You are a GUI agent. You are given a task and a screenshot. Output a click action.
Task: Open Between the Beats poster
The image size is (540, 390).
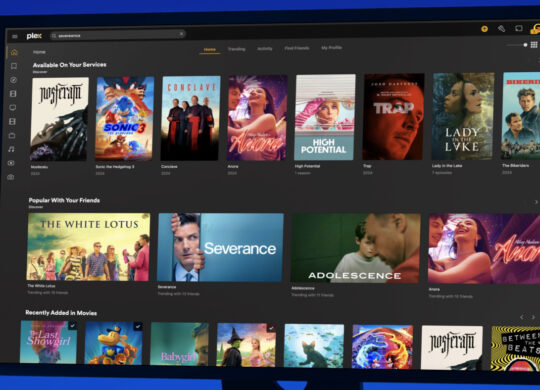516,349
